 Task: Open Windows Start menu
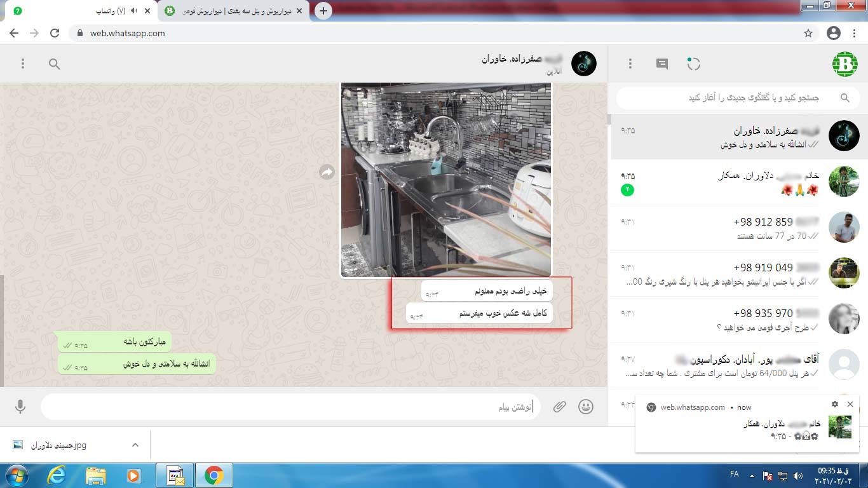tap(17, 475)
